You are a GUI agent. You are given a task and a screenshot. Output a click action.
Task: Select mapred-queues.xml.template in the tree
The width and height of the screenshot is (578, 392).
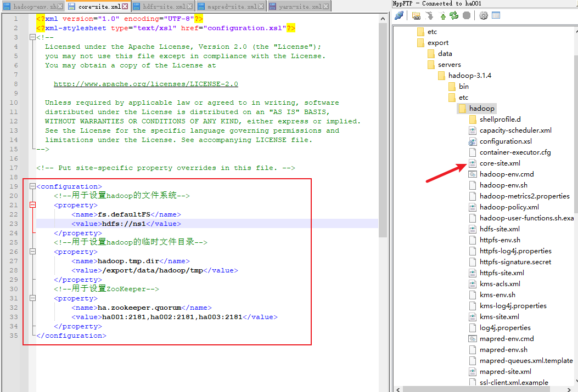tap(526, 360)
